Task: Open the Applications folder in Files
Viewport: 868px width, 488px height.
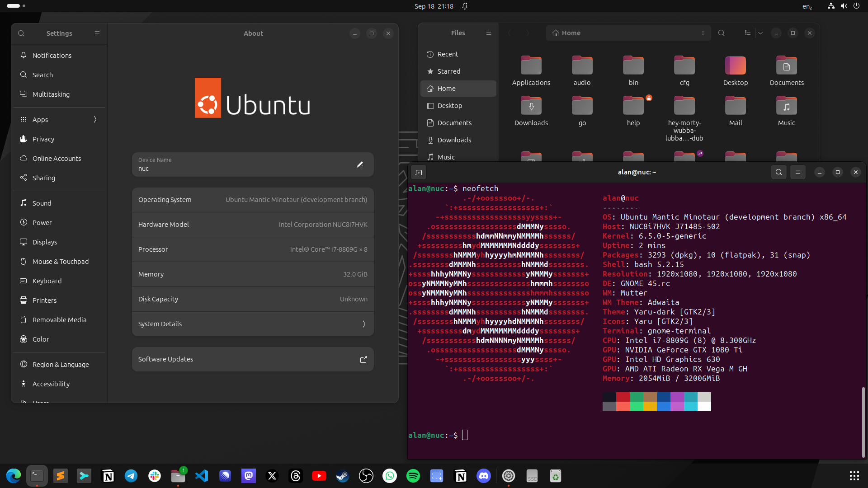Action: tap(531, 70)
